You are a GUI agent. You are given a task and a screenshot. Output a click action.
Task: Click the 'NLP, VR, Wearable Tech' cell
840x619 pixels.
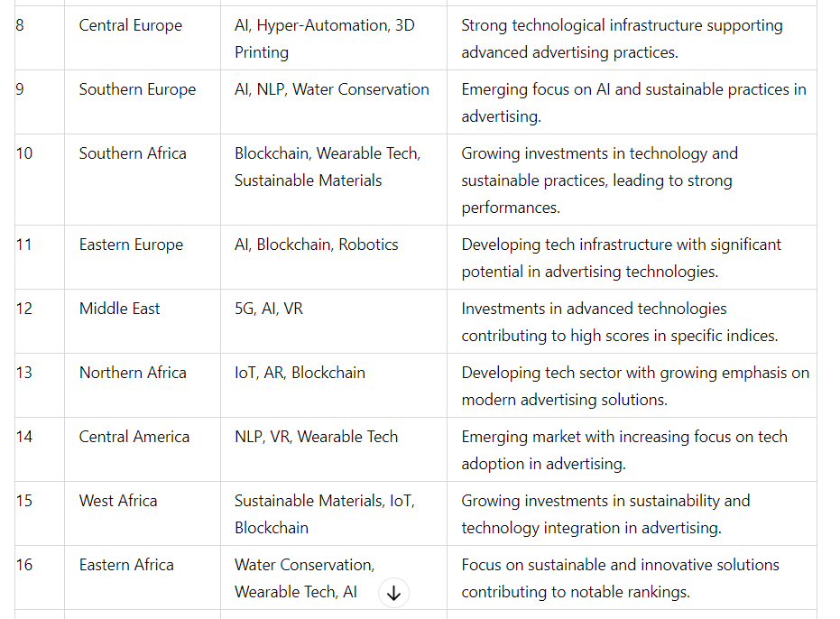pyautogui.click(x=334, y=449)
